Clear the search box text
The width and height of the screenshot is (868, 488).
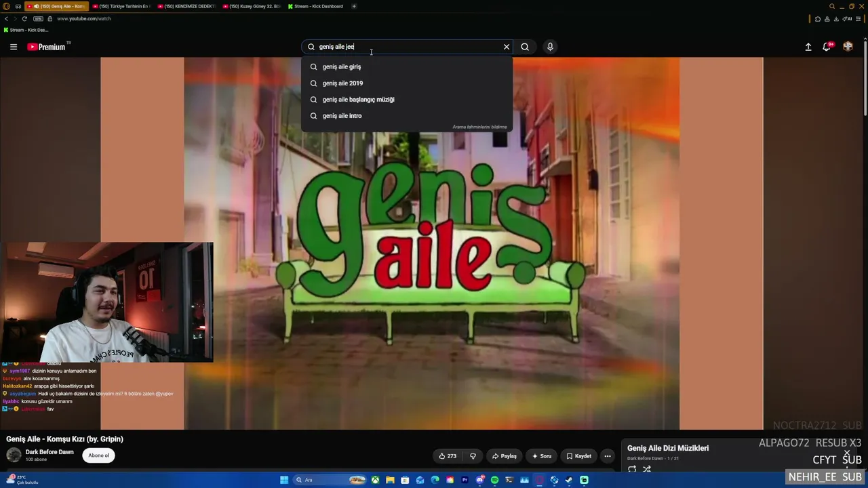[506, 47]
